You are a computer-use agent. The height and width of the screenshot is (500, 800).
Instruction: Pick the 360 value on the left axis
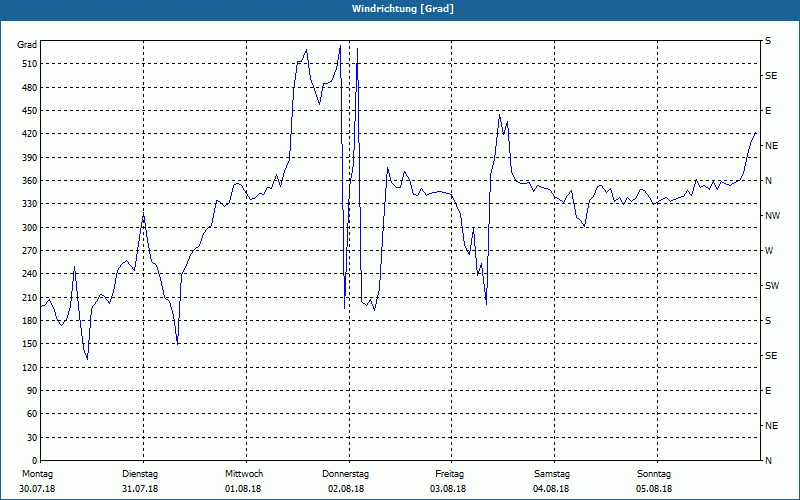29,181
